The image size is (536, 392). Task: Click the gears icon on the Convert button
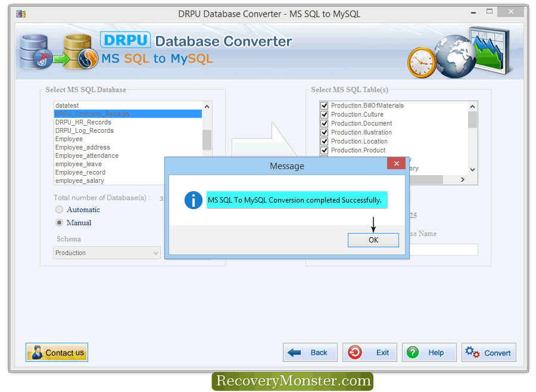(x=472, y=352)
